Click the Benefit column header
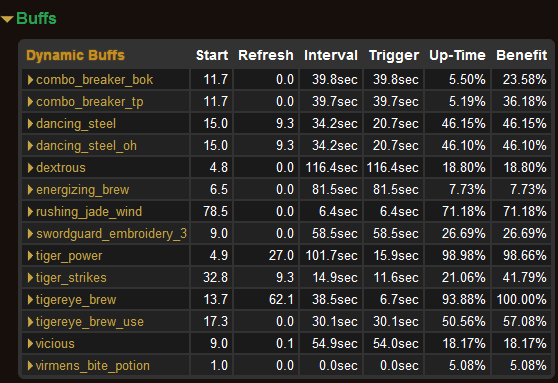 (522, 55)
